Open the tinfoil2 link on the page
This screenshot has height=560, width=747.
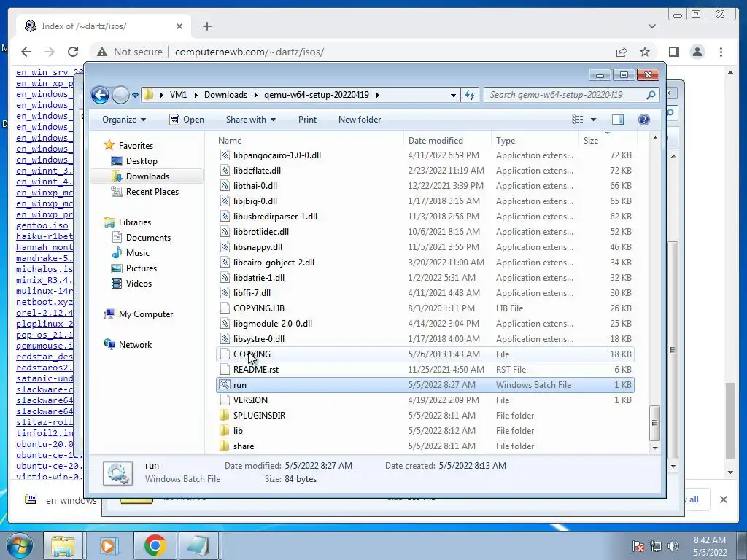[x=44, y=433]
